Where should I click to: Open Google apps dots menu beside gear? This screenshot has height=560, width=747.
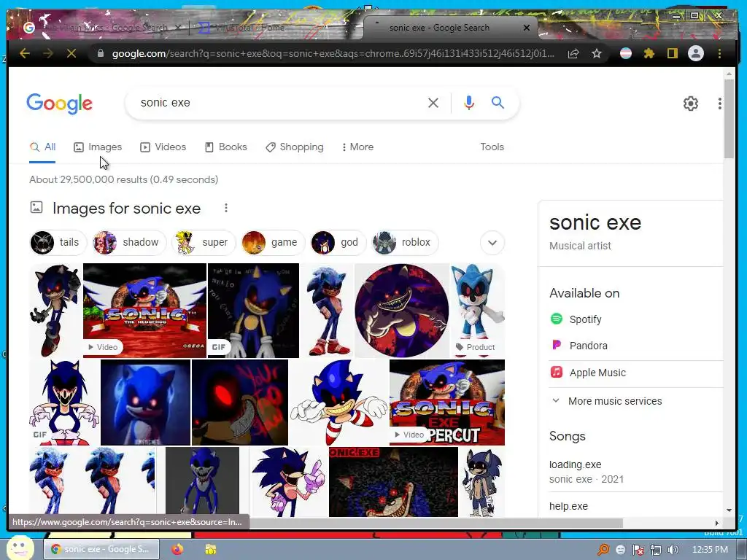coord(719,104)
